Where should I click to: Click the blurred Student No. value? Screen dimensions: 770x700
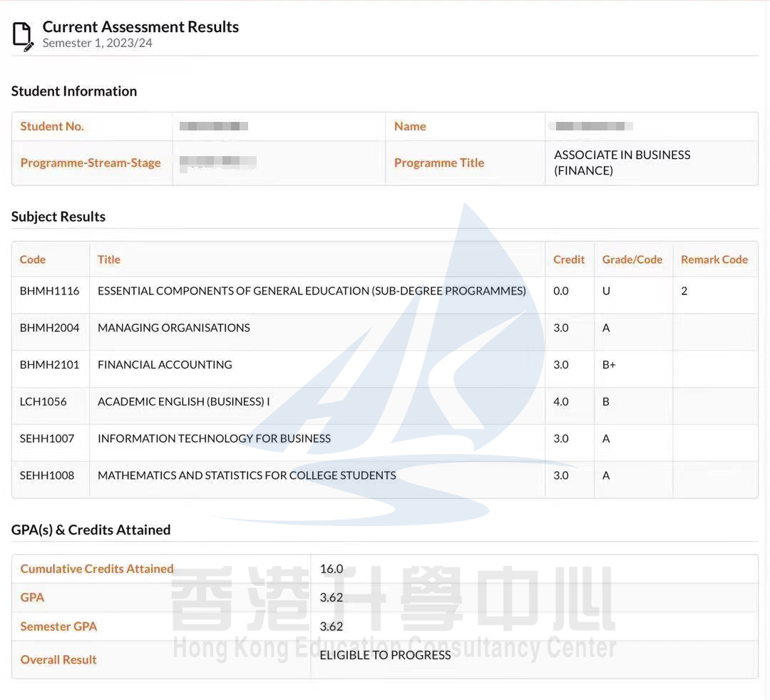click(214, 126)
